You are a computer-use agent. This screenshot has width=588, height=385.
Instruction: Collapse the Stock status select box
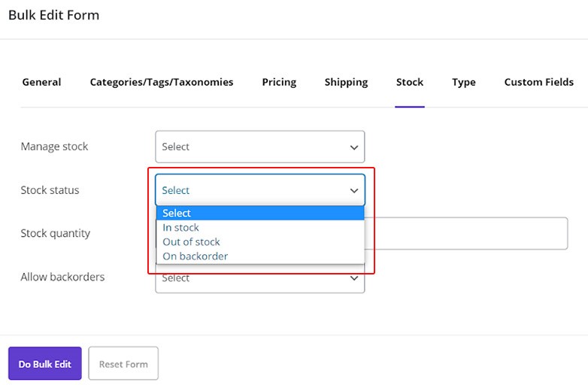[259, 190]
